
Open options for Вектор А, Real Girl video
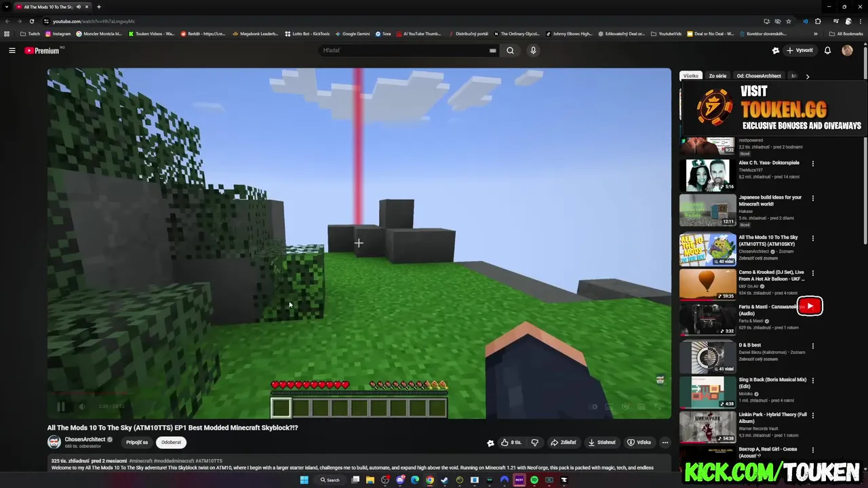pyautogui.click(x=812, y=449)
